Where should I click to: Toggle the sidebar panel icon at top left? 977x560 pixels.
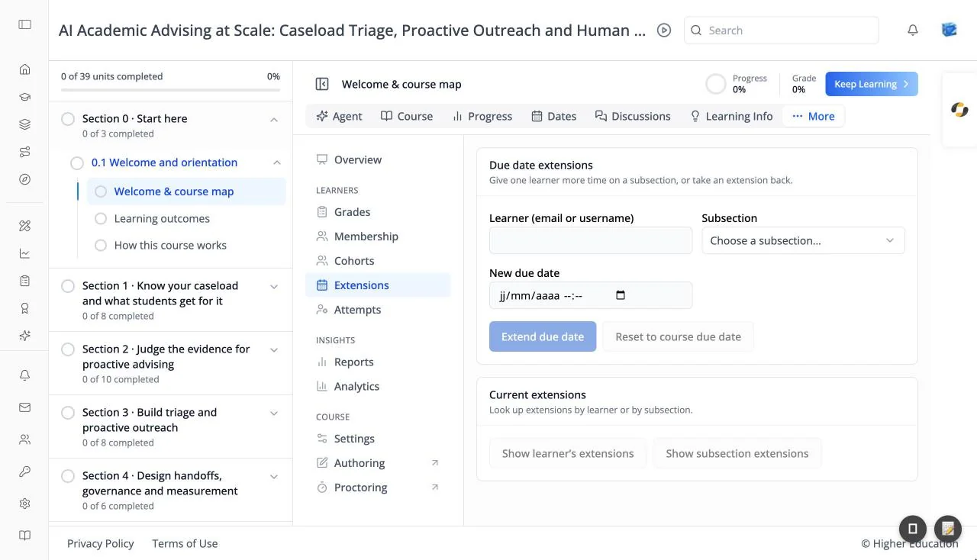(x=24, y=24)
